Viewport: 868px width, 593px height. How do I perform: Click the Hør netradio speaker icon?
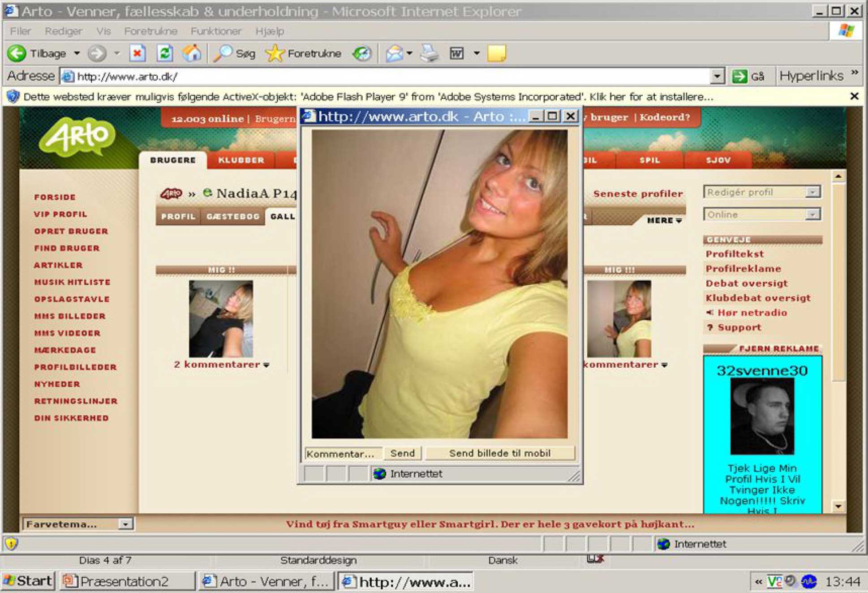[710, 313]
